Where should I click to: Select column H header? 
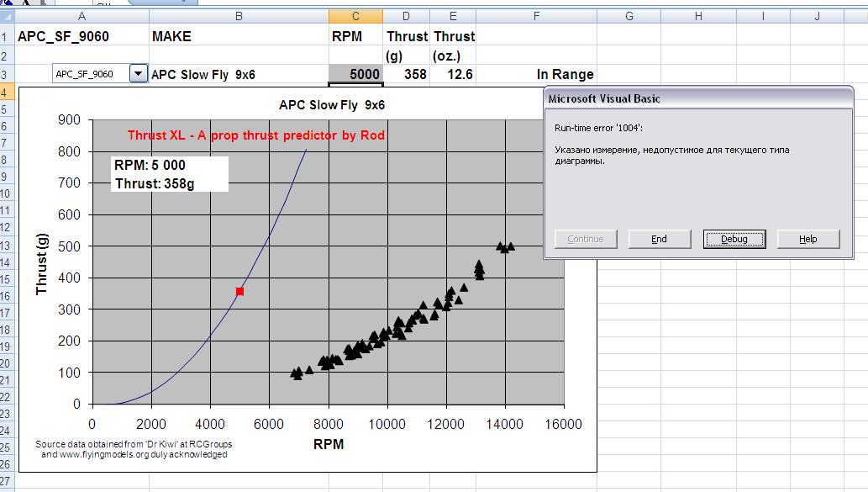point(698,16)
